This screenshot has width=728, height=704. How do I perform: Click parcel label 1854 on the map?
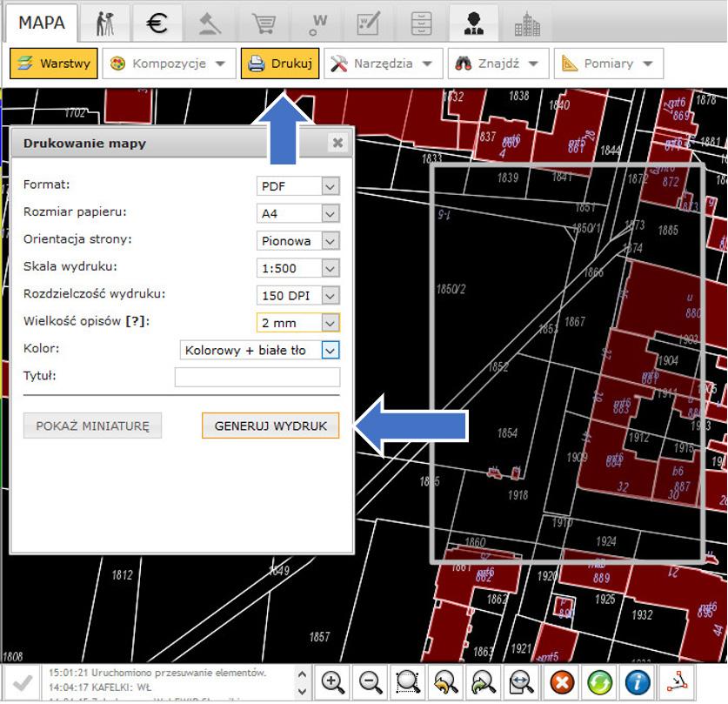507,433
